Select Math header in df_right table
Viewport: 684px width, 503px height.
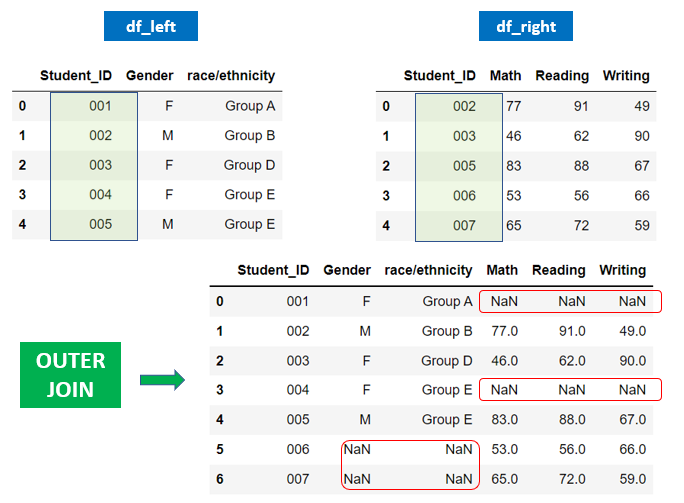[x=505, y=75]
